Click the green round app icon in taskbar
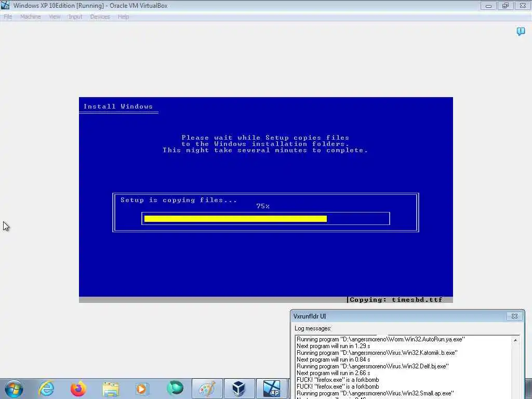532x399 pixels. tap(175, 388)
